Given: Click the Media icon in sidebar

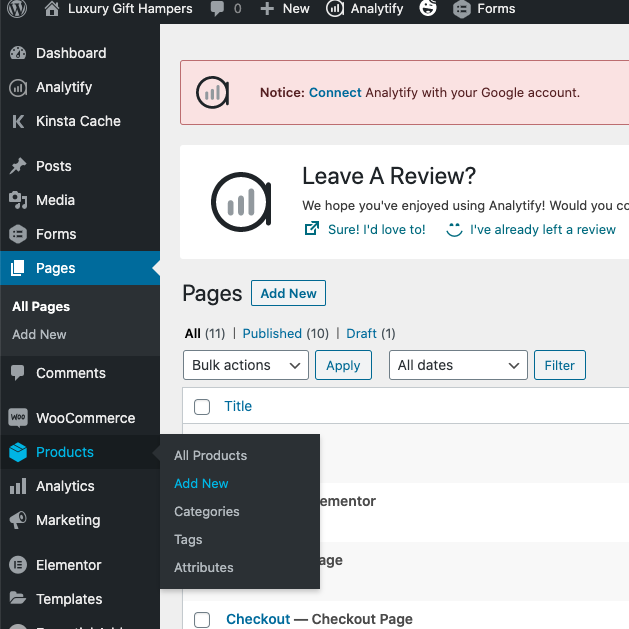Looking at the screenshot, I should point(18,200).
